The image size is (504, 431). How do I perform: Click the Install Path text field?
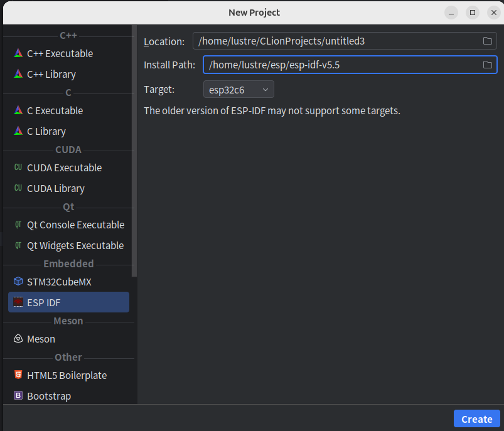339,65
